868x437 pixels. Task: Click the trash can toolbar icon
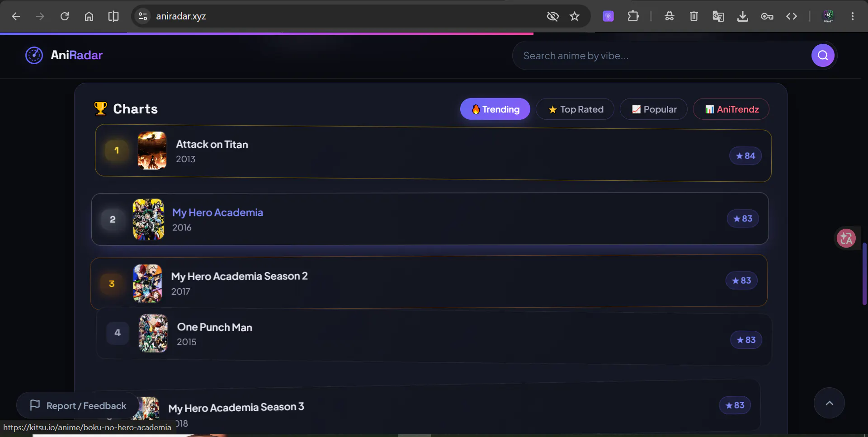click(694, 16)
